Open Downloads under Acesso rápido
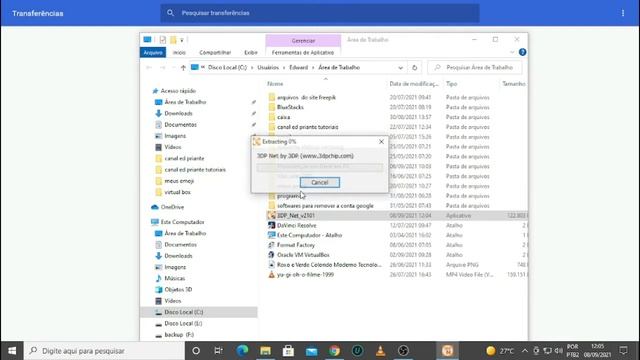This screenshot has width=640, height=360. 178,113
